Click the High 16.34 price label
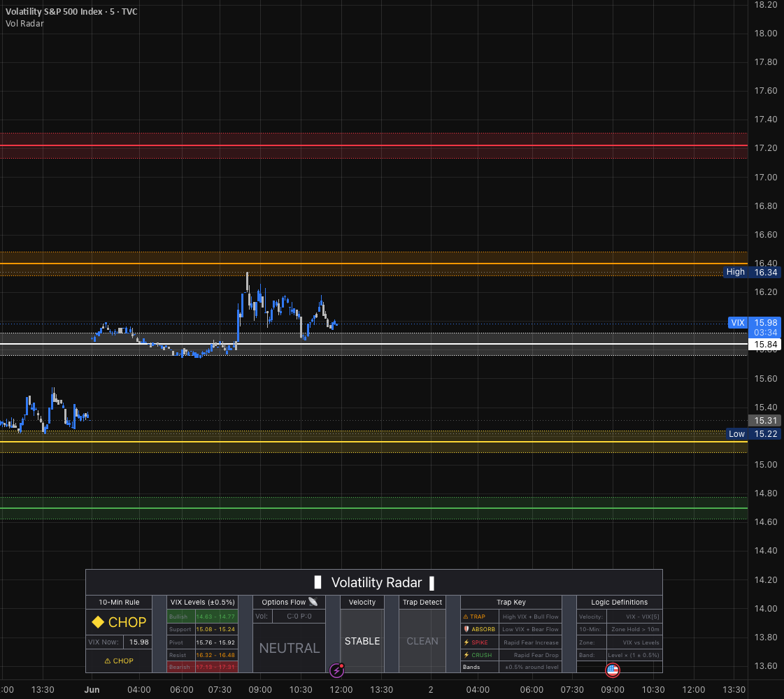 (x=752, y=273)
